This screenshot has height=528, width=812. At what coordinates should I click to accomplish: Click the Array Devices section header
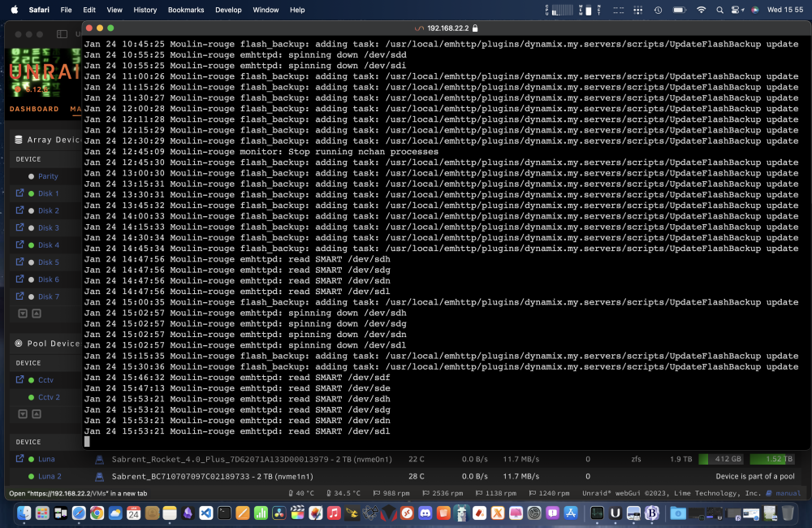tap(54, 140)
